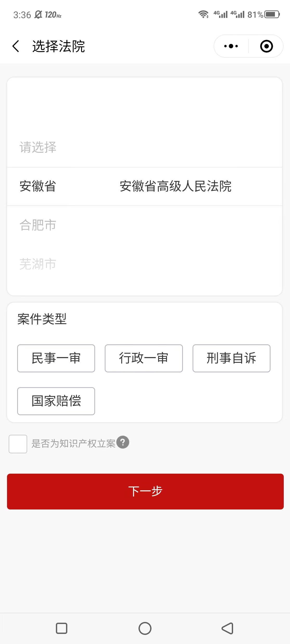Image resolution: width=290 pixels, height=644 pixels.
Task: Select 安徽省 in the province column
Action: coord(38,186)
